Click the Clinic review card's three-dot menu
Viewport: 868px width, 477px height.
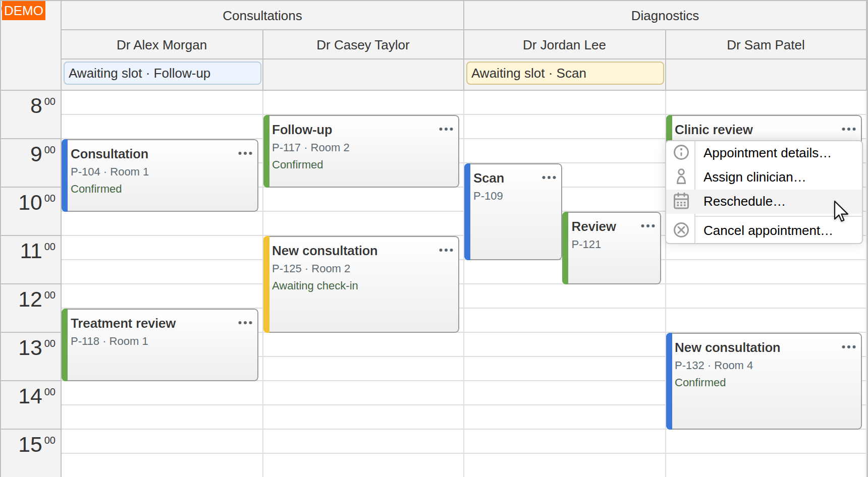(x=849, y=129)
